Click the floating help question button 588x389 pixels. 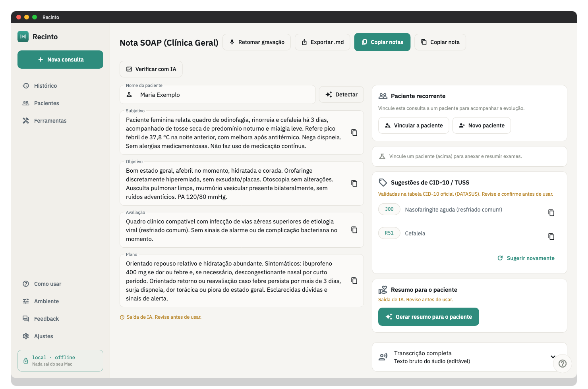(x=563, y=364)
